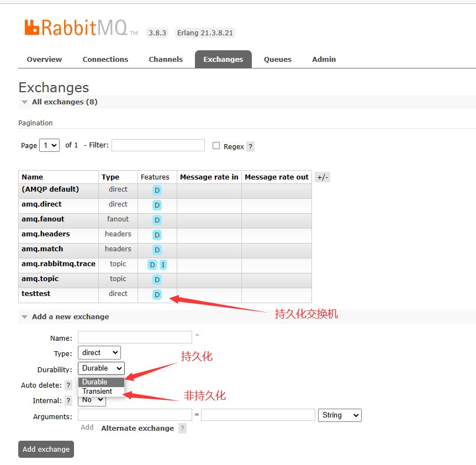Click the Message rate out column header
Image resolution: width=476 pixels, height=465 pixels.
click(277, 177)
